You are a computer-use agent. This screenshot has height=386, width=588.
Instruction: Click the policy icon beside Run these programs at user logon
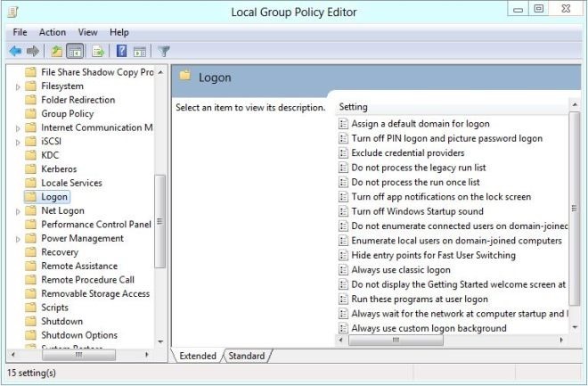point(343,299)
